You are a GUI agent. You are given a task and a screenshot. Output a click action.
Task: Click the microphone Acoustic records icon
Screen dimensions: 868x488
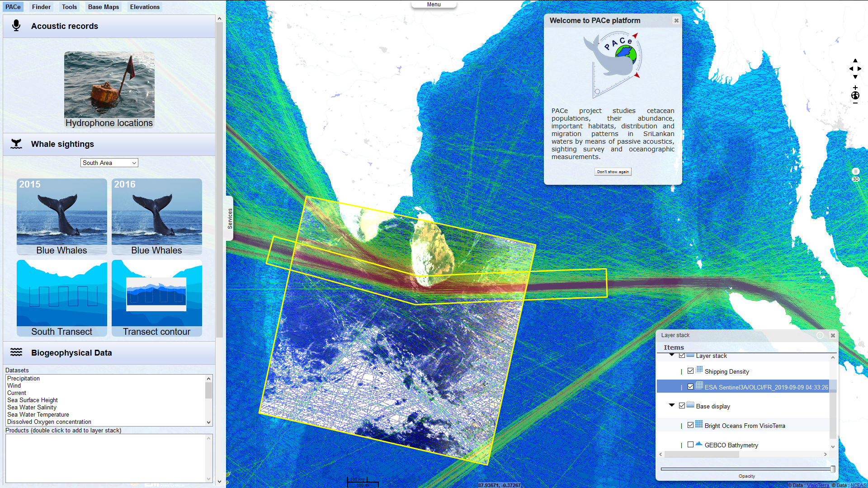tap(16, 26)
